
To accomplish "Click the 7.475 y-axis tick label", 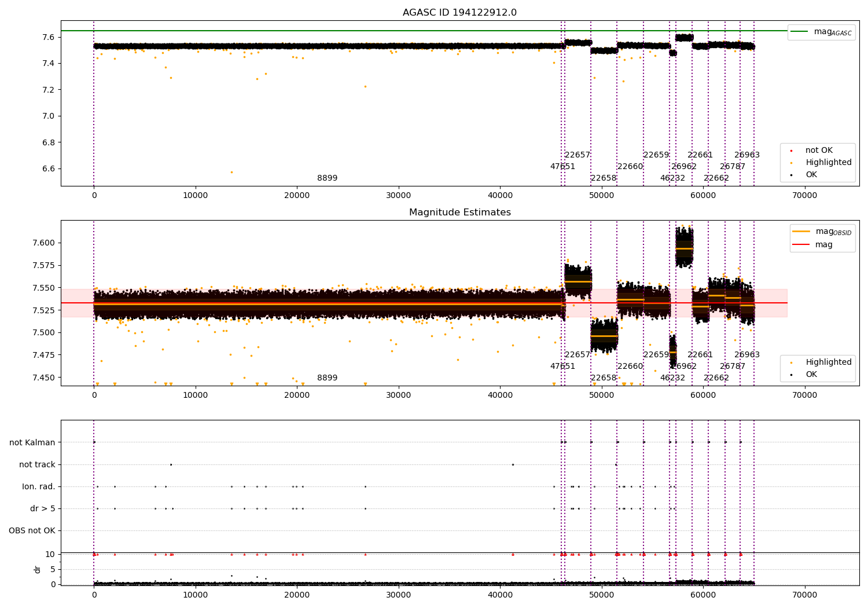I will tap(43, 356).
